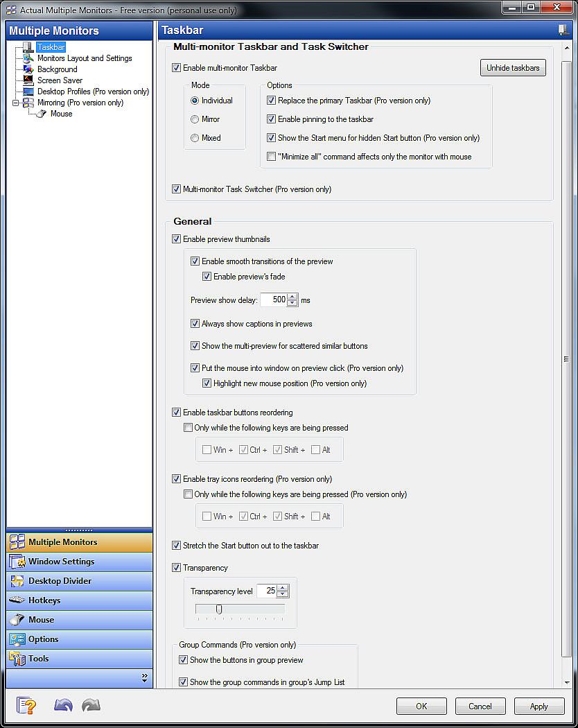Click the app icon in title bar

[11, 10]
